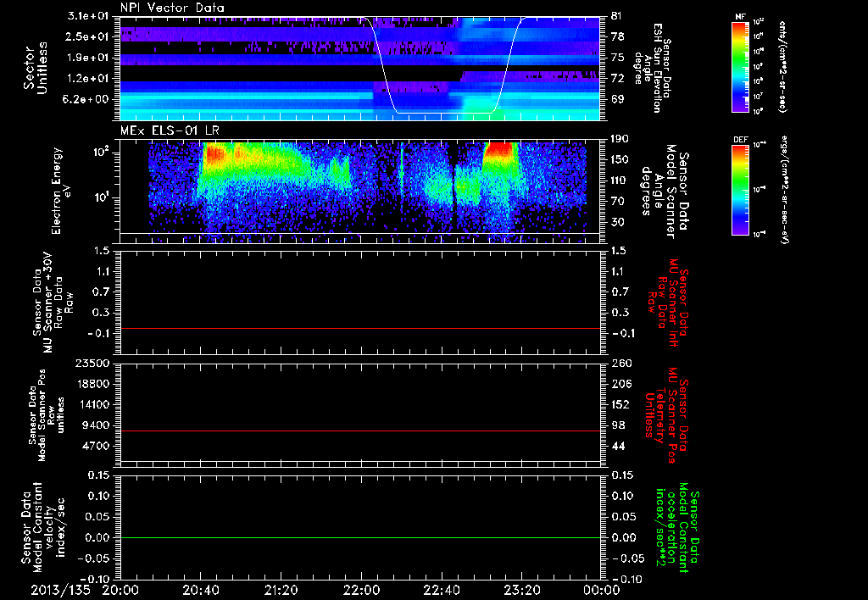Click the 98 telemetry tick value
Image resolution: width=868 pixels, height=600 pixels.
tap(618, 425)
